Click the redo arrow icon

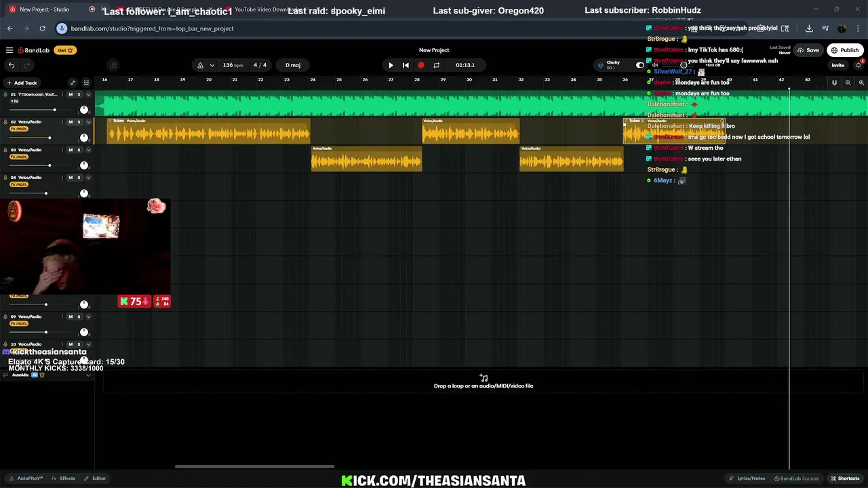(x=27, y=65)
